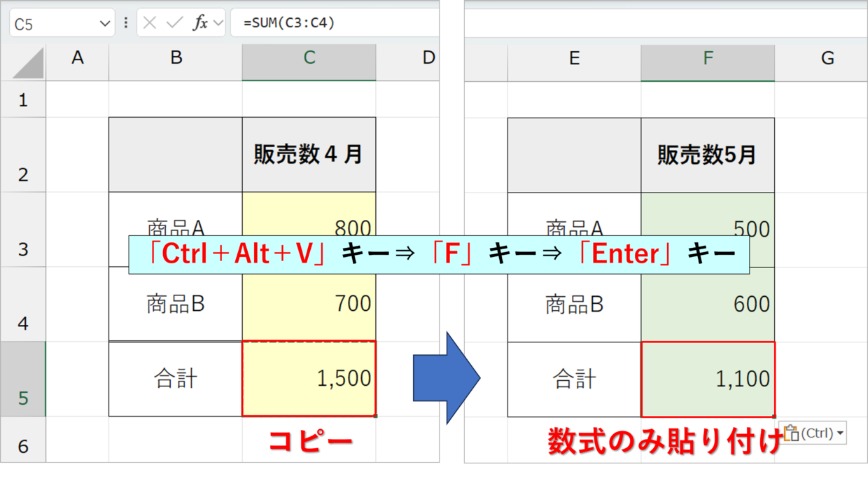868x481 pixels.
Task: Select cell F5 with value 1,100
Action: click(708, 379)
